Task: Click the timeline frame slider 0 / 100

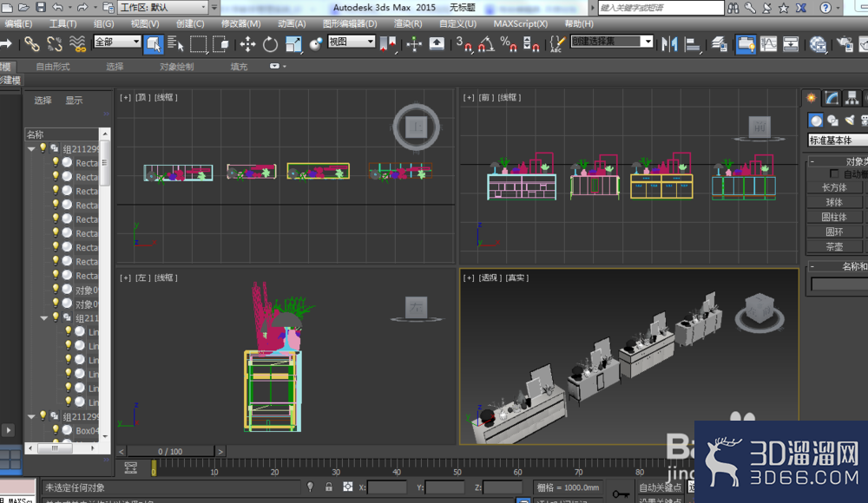Action: (170, 452)
